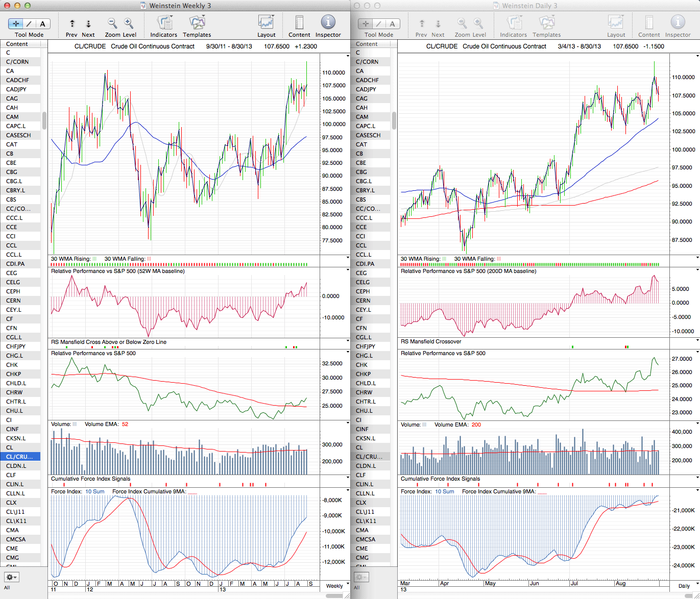Select CME in the Weekly symbol list
The height and width of the screenshot is (599, 700).
pyautogui.click(x=12, y=548)
